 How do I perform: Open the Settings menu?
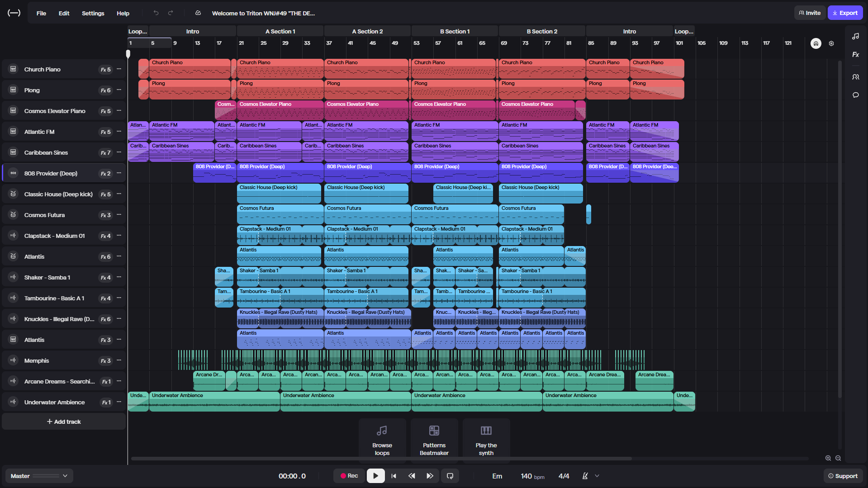93,13
